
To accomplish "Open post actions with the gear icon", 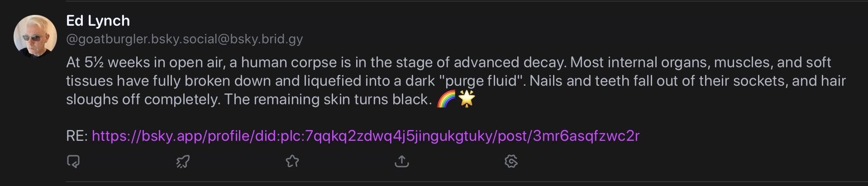I will pos(511,161).
